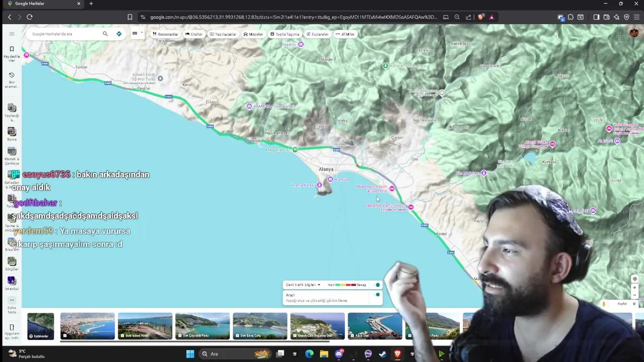Open Directions with the blue diamond icon

point(119,34)
